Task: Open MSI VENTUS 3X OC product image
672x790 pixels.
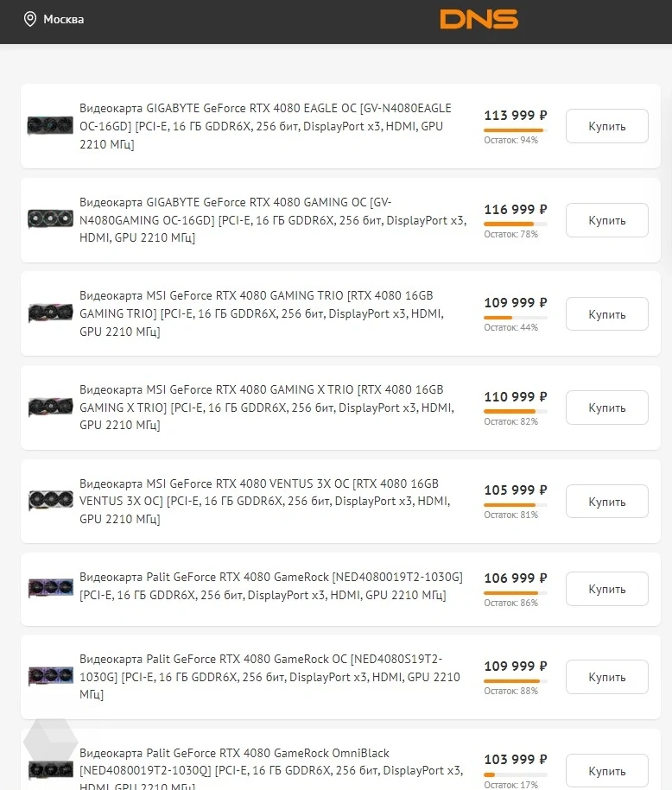Action: (50, 500)
